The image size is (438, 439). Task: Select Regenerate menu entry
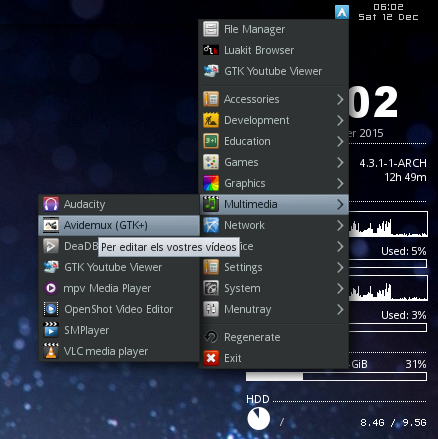pos(274,337)
